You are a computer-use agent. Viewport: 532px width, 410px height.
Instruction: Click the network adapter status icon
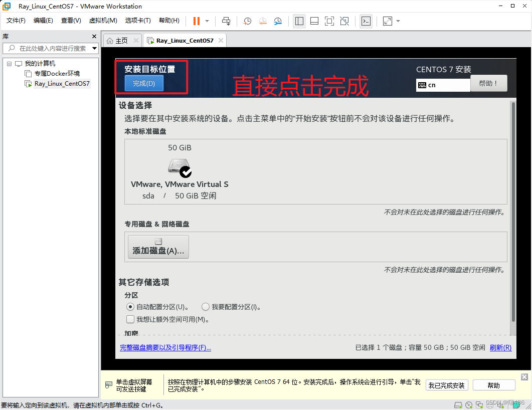point(479,405)
